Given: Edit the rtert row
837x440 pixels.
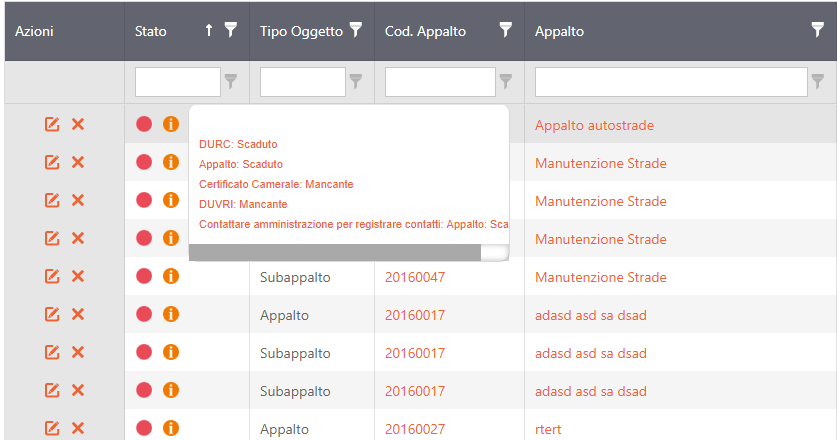Looking at the screenshot, I should pos(52,428).
